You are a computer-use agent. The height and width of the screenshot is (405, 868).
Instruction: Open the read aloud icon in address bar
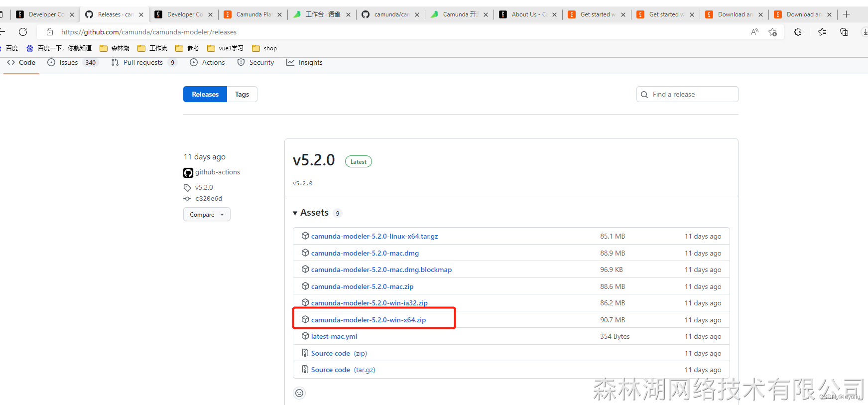754,32
